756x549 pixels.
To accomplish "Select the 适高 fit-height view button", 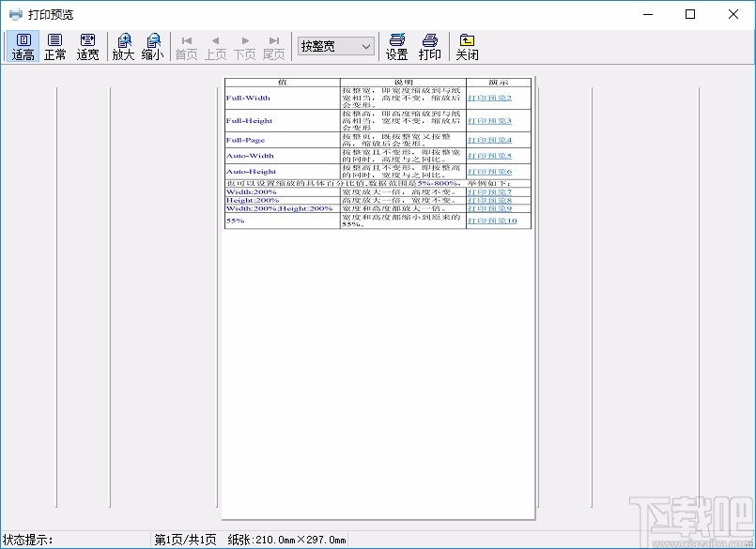I will [23, 47].
